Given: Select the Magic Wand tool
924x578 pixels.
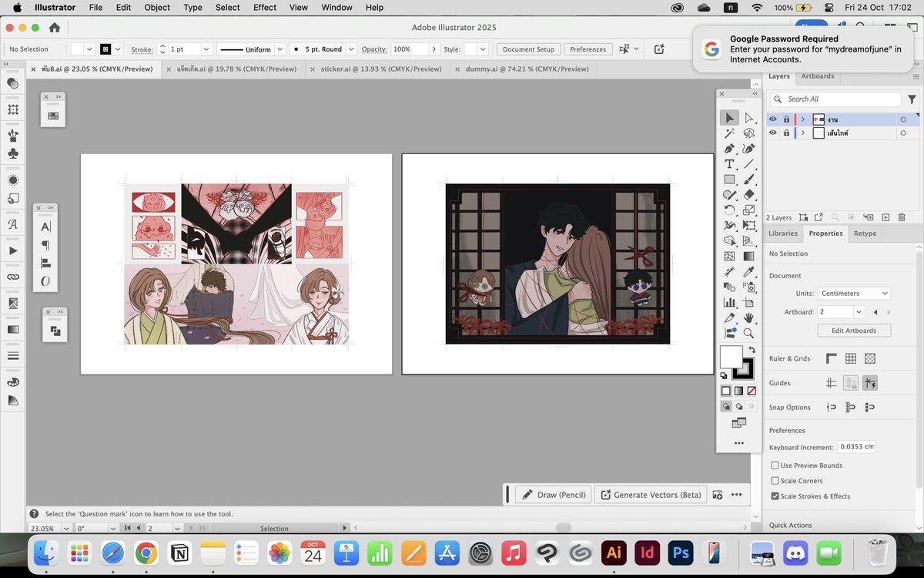Looking at the screenshot, I should click(x=728, y=133).
